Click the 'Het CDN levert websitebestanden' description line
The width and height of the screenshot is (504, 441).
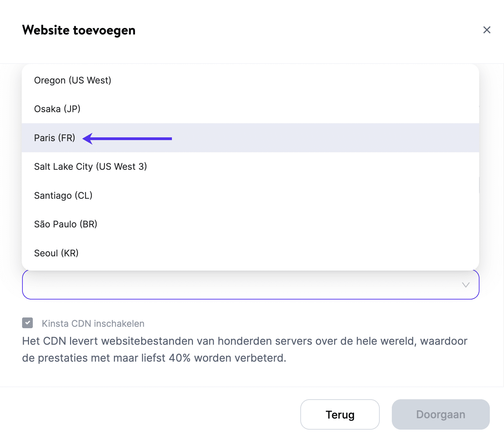click(x=244, y=341)
